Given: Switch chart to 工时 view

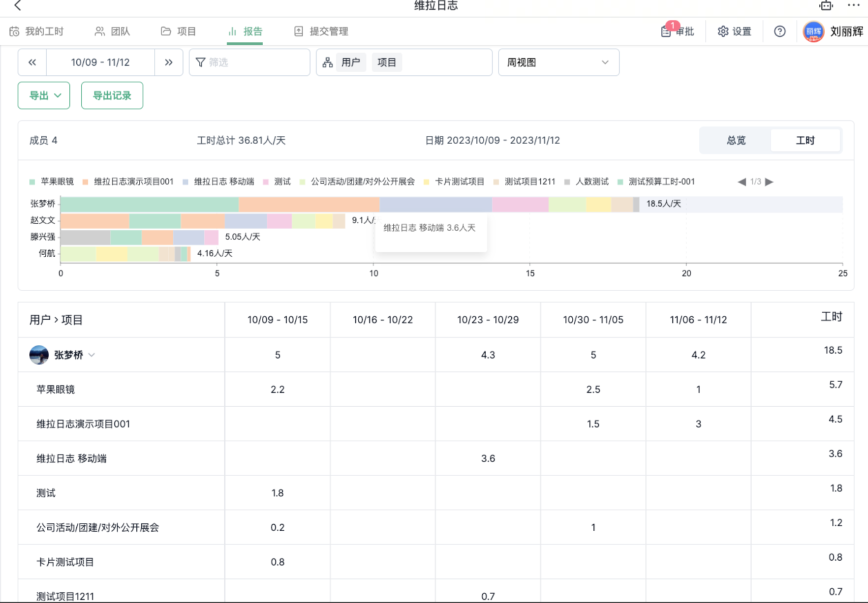Looking at the screenshot, I should click(805, 141).
